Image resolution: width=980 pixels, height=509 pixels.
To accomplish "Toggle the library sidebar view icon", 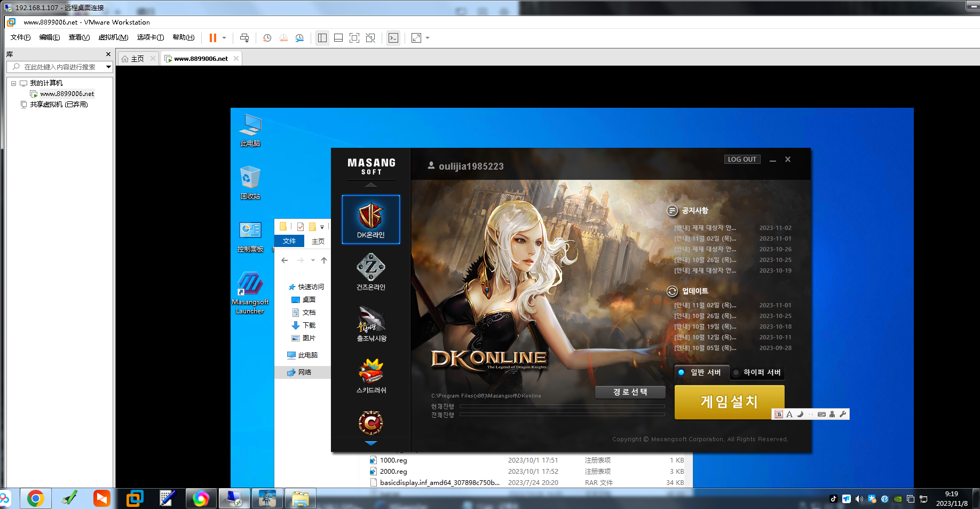I will 322,38.
